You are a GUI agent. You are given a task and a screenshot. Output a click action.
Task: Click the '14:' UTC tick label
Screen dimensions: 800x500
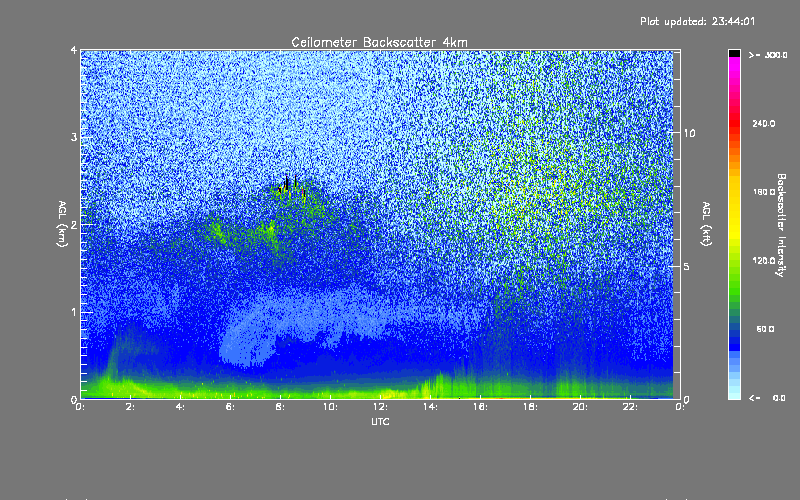[430, 407]
